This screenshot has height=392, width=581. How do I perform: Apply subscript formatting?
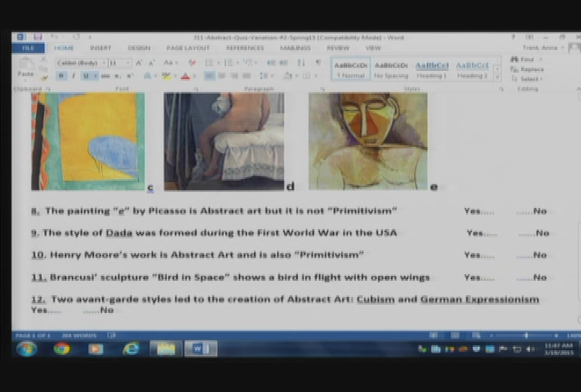[x=118, y=76]
